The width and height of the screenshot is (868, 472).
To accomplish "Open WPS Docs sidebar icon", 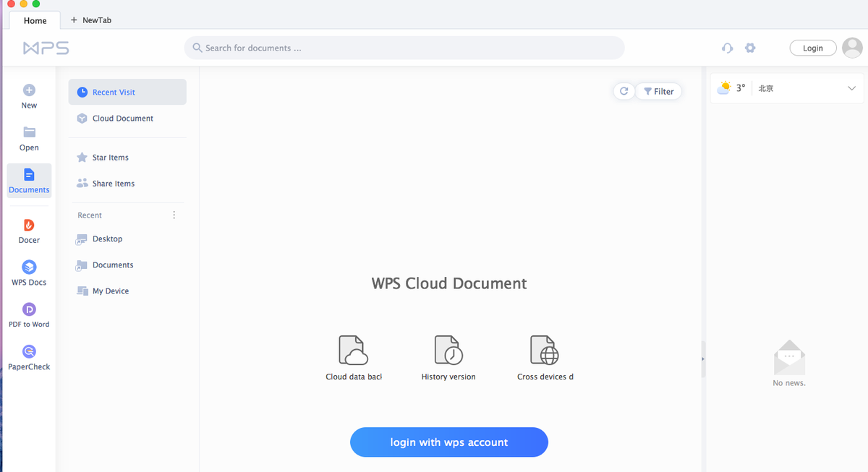I will pos(29,267).
